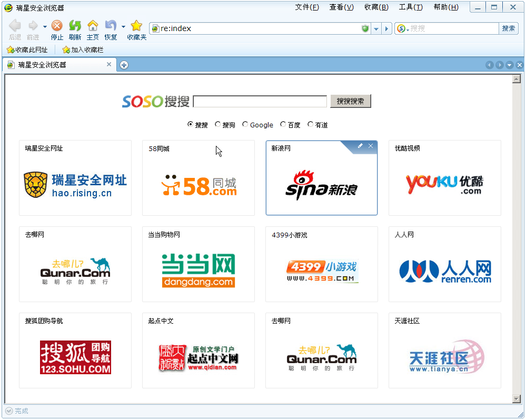
Task: Expand the back/forward history dropdown arrow
Action: [45, 26]
